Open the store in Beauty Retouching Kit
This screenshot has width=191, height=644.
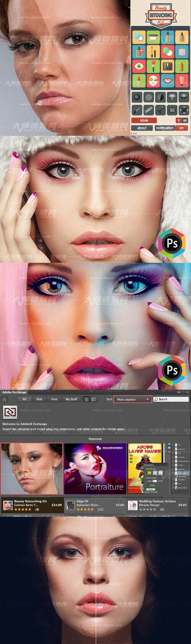coord(144,120)
